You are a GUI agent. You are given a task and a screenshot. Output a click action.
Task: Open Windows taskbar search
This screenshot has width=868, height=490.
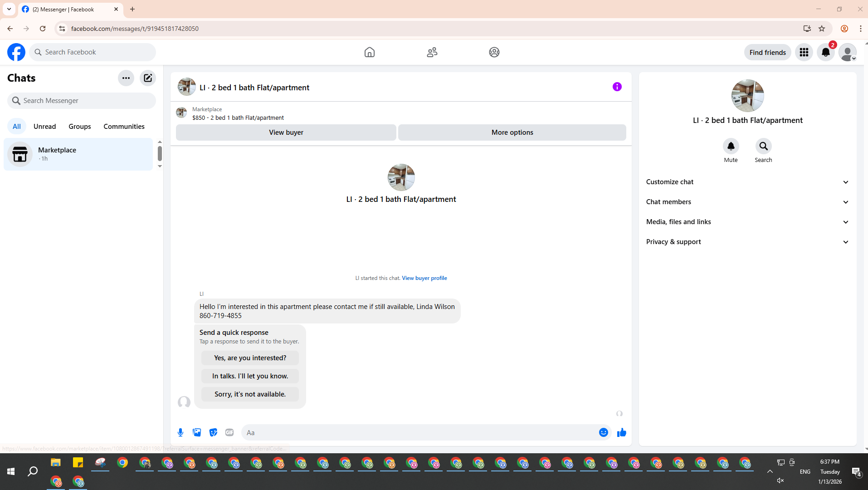33,472
